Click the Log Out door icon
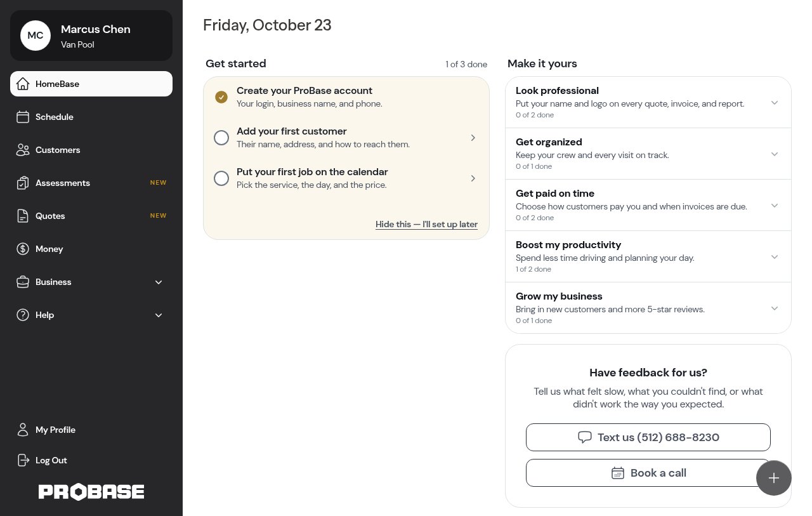This screenshot has height=516, width=812. [x=23, y=460]
